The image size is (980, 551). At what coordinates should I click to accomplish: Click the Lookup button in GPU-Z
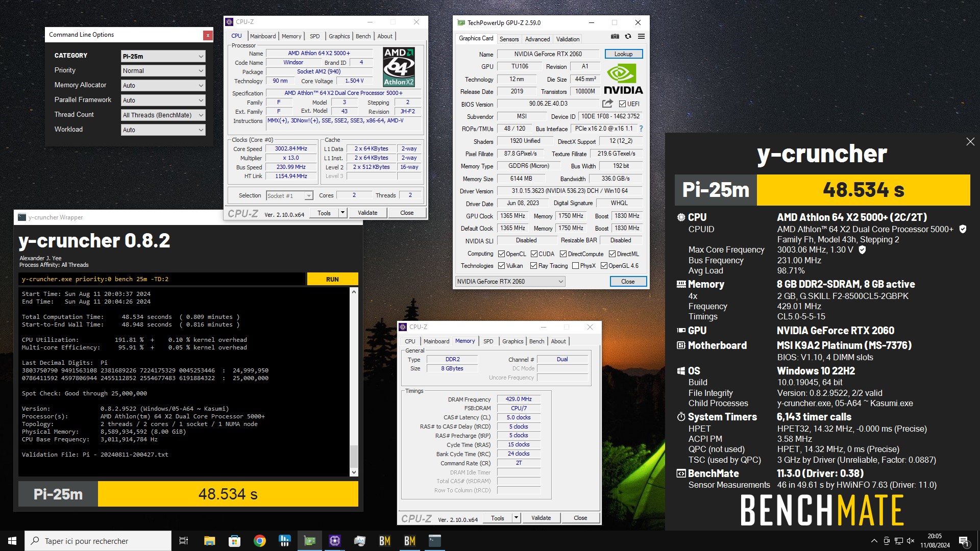point(623,54)
